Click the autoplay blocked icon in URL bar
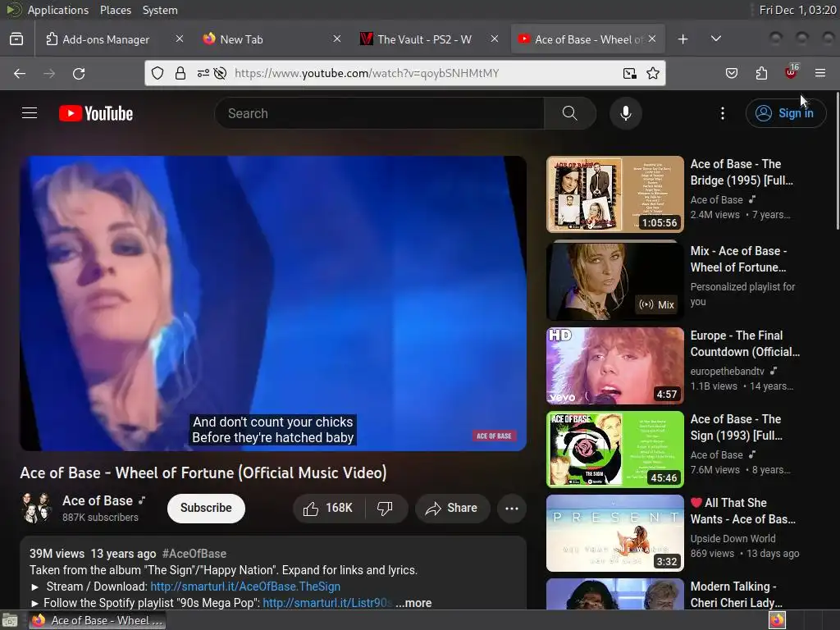 point(220,73)
